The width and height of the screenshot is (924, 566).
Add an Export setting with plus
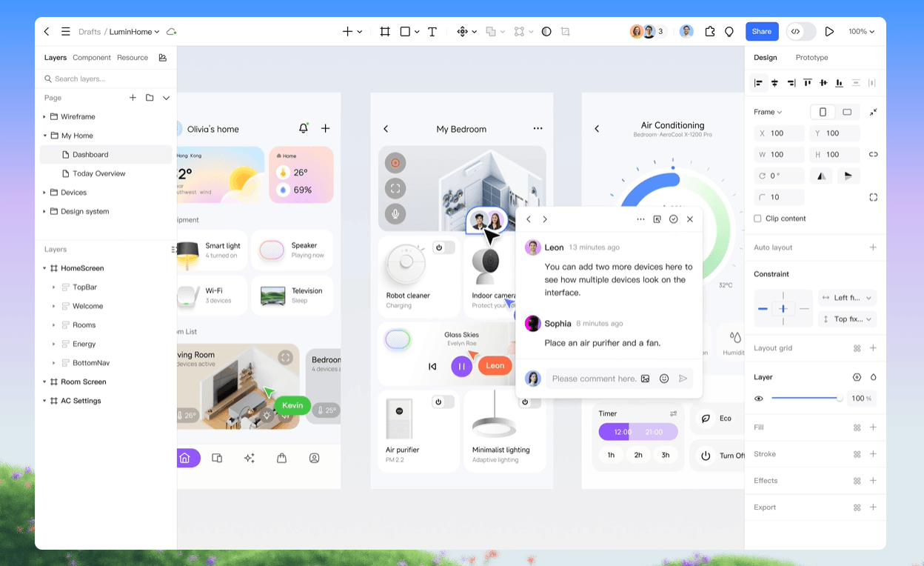873,507
